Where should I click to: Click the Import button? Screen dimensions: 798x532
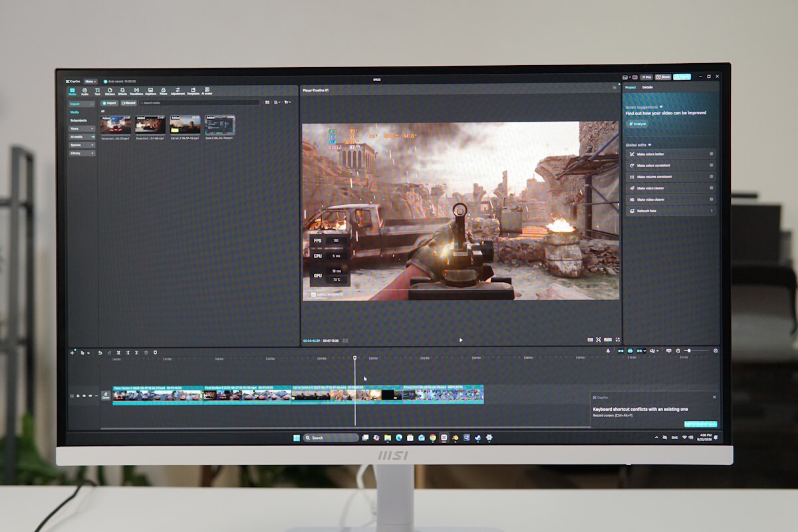pos(109,103)
